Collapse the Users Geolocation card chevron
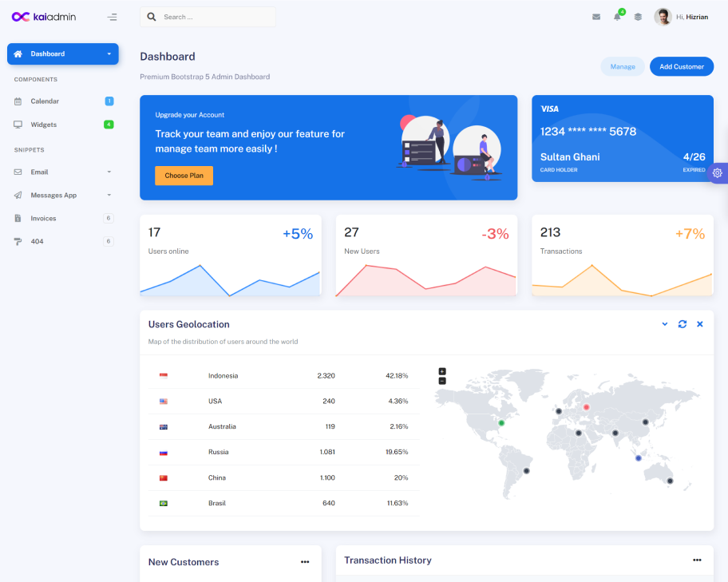Screen dimensions: 728x582 (665, 324)
